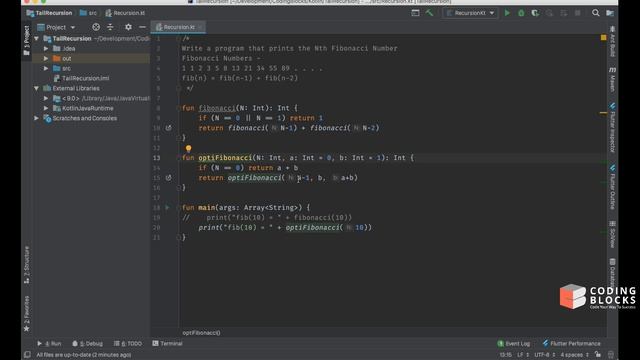
Task: Click the 4 spaces indent selector
Action: tap(575, 355)
